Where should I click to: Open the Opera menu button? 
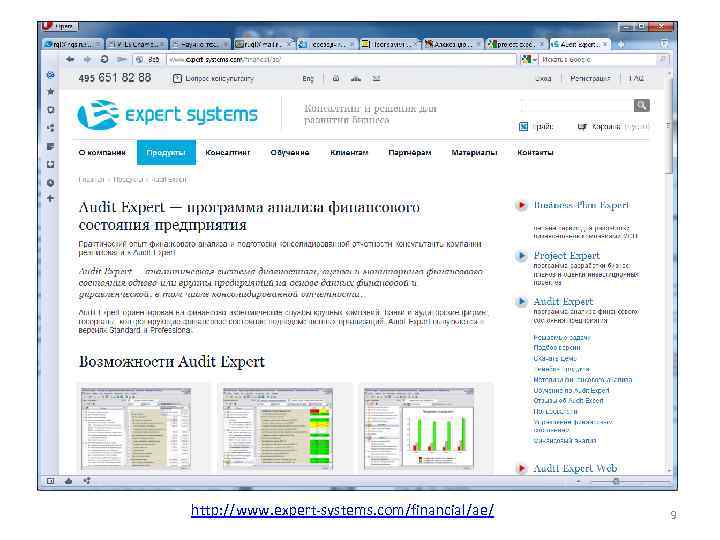coord(59,26)
